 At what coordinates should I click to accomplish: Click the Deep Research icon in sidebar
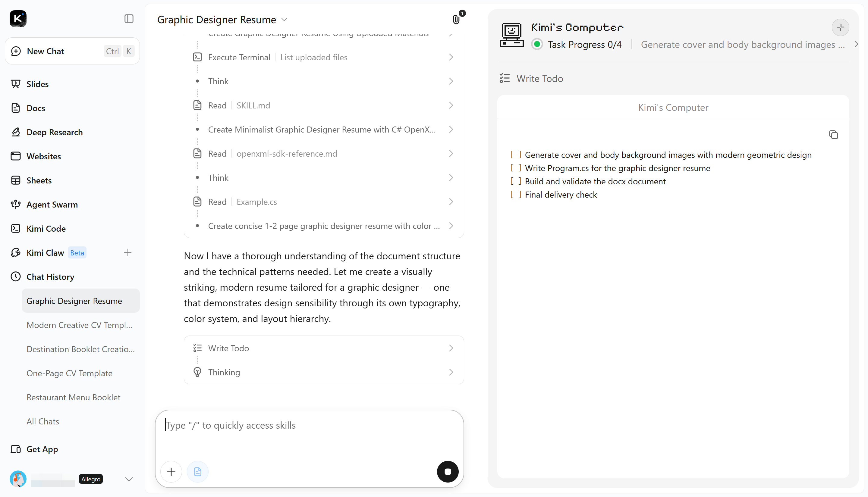coord(16,132)
